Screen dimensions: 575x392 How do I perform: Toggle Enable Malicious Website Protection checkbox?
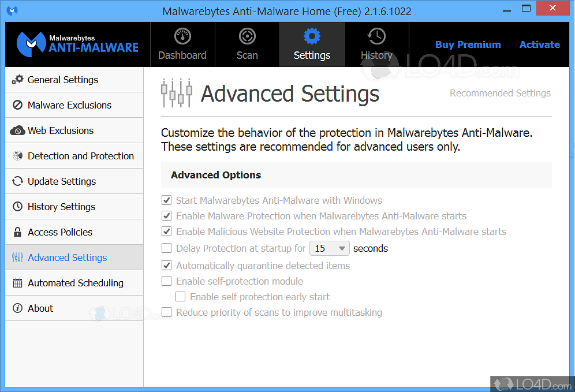[166, 232]
